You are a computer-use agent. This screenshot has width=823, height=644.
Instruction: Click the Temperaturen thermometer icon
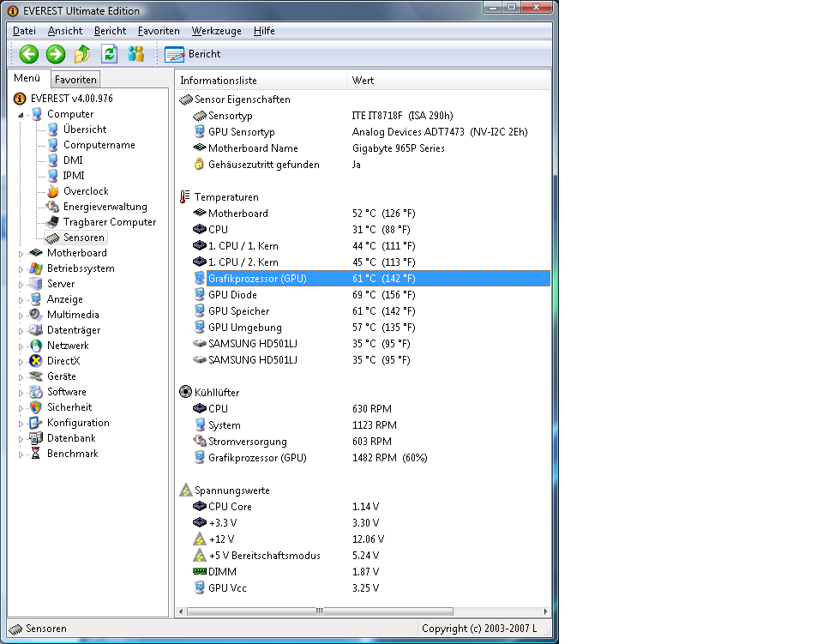[185, 197]
